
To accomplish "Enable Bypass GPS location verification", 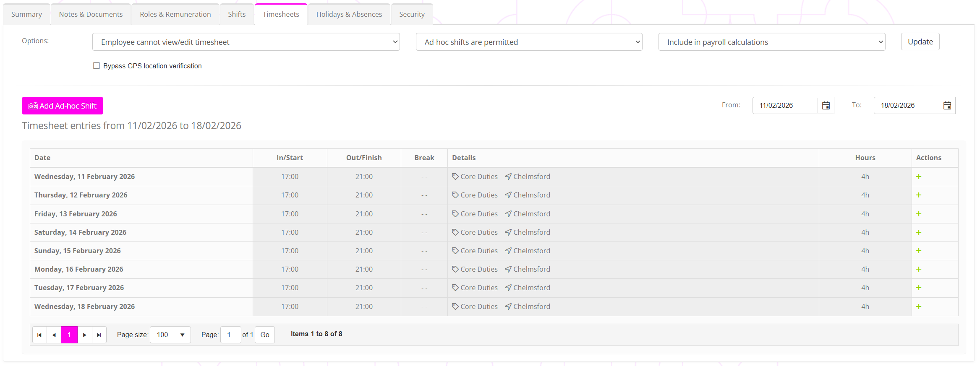I will [x=97, y=66].
